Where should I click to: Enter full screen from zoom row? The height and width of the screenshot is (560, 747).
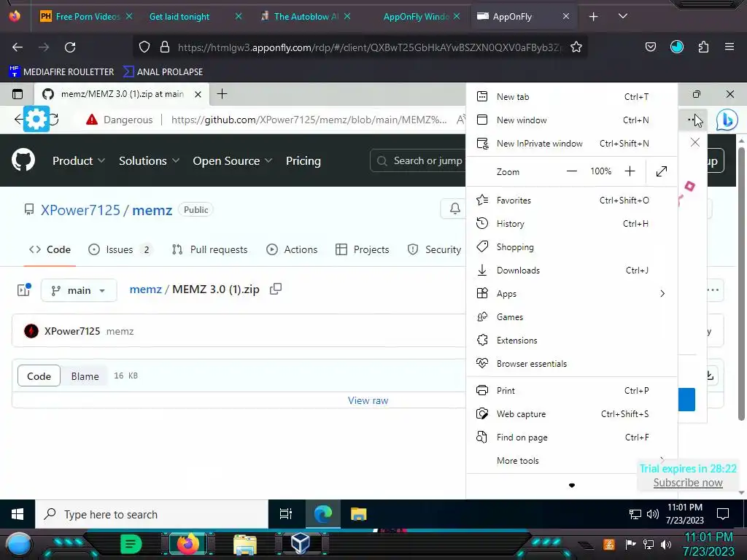661,171
